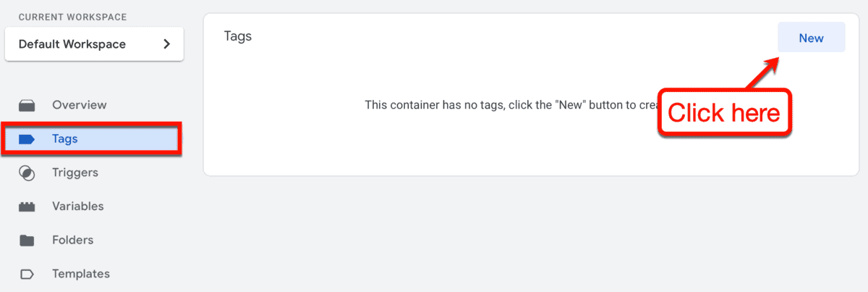Viewport: 868px width, 292px height.
Task: Select the Variables brick icon
Action: pos(27,207)
